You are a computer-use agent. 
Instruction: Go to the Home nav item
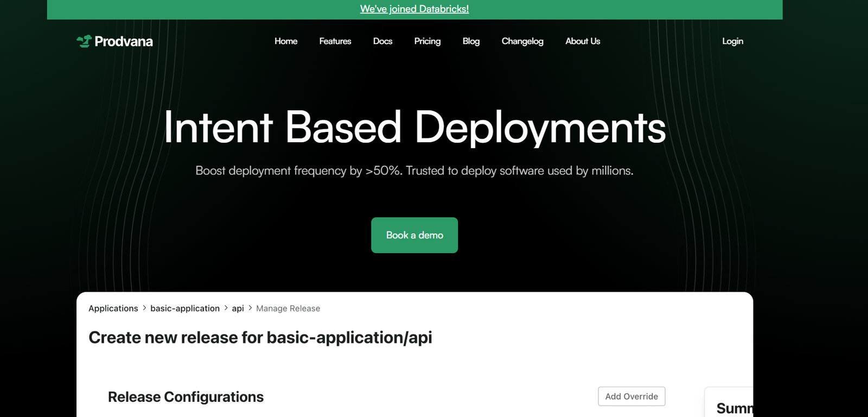point(286,41)
